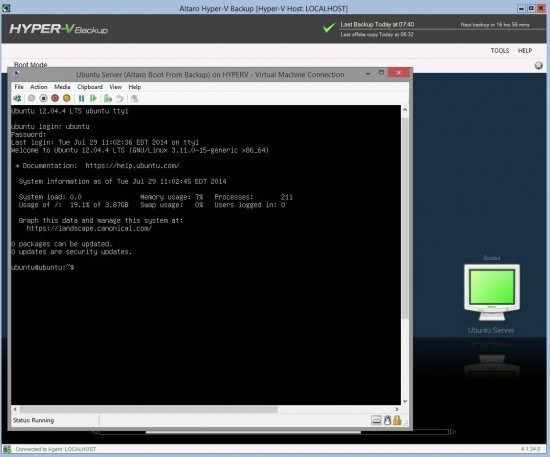
Task: Open the Media menu
Action: coord(62,87)
